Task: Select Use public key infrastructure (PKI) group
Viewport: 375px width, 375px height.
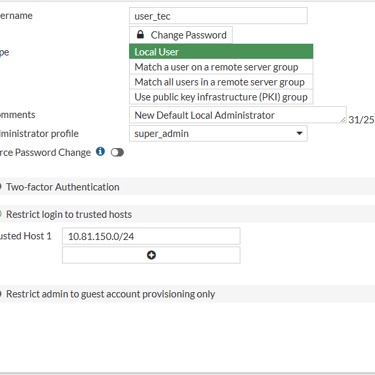Action: pyautogui.click(x=221, y=97)
